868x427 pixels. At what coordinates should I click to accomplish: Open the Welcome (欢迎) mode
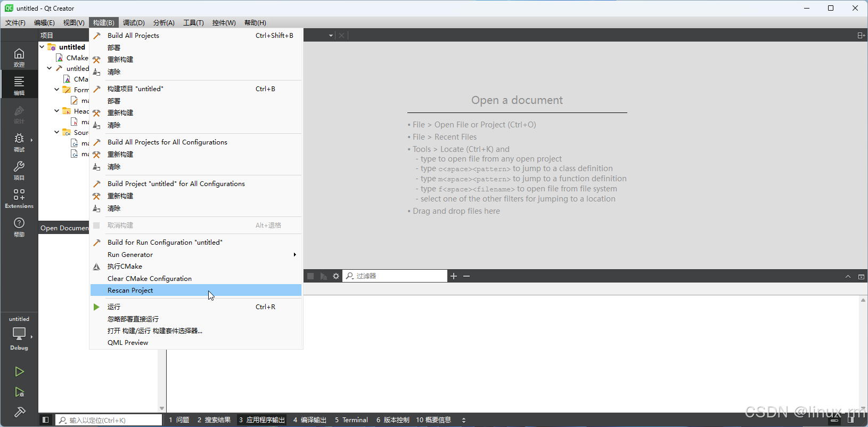tap(19, 57)
